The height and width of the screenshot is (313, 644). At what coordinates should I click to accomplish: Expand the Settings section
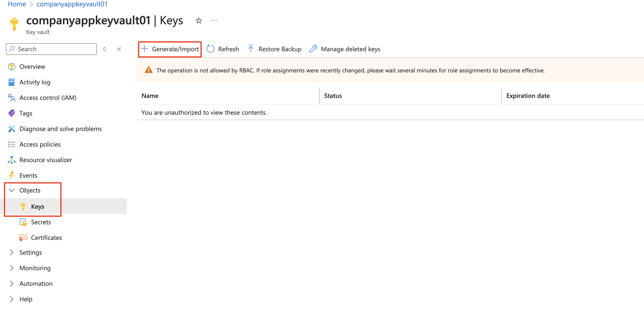pos(11,252)
